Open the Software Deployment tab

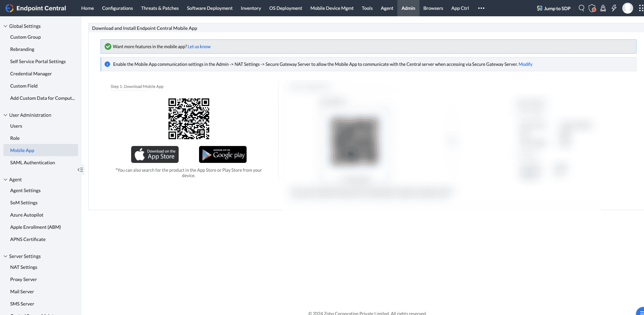210,8
